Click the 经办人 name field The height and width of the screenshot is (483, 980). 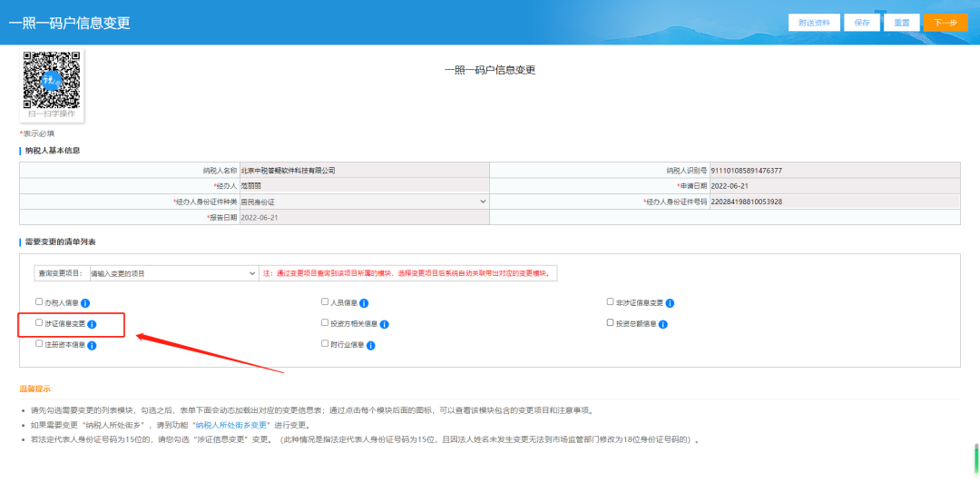tap(363, 185)
